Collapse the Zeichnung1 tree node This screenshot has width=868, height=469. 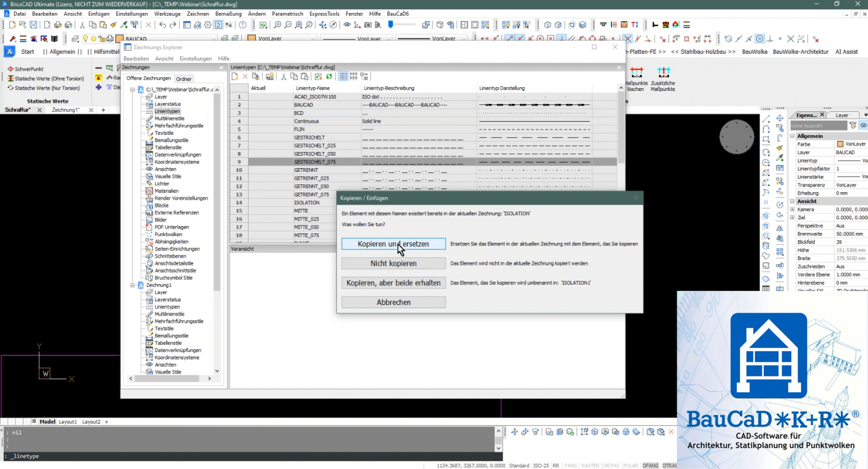pos(132,285)
